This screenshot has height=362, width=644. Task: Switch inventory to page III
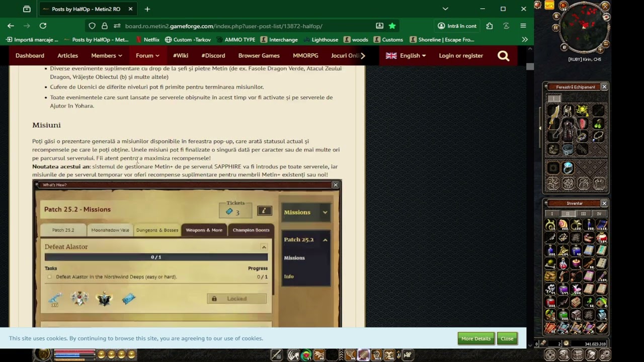(x=583, y=214)
